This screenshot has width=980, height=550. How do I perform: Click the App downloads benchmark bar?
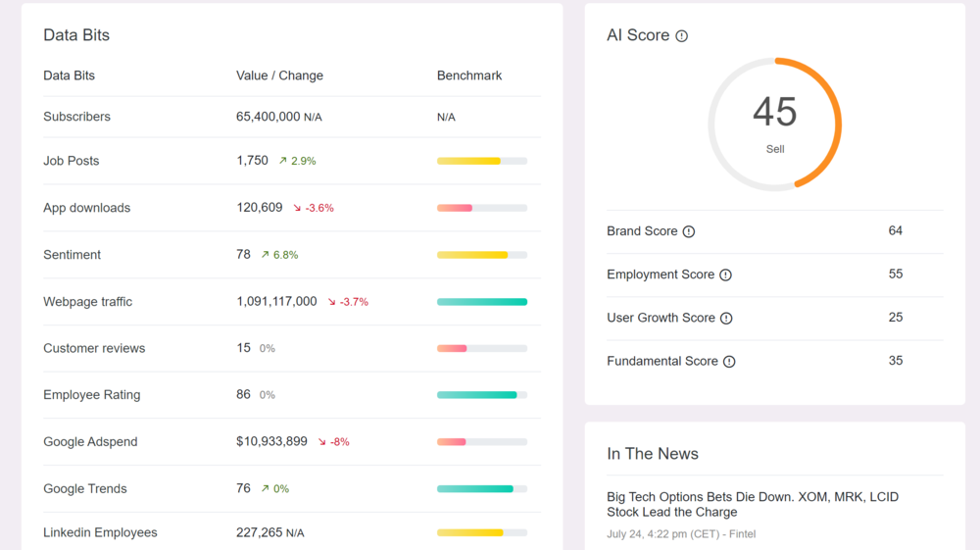click(x=482, y=208)
